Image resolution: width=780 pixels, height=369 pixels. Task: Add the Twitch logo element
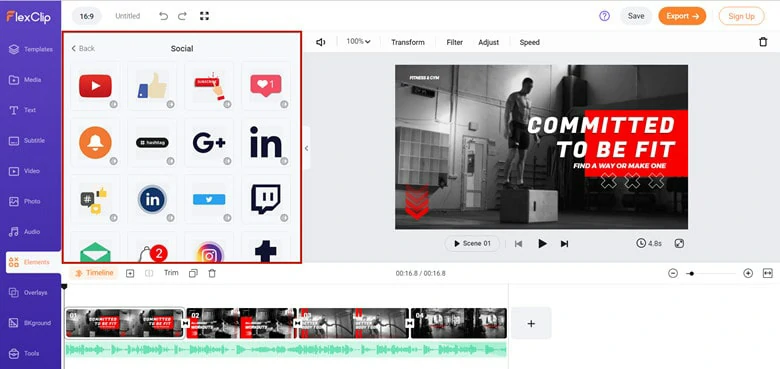266,199
